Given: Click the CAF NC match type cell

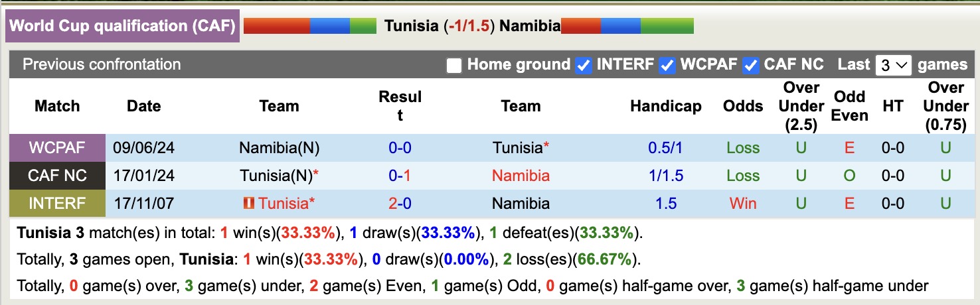Looking at the screenshot, I should pos(57,176).
